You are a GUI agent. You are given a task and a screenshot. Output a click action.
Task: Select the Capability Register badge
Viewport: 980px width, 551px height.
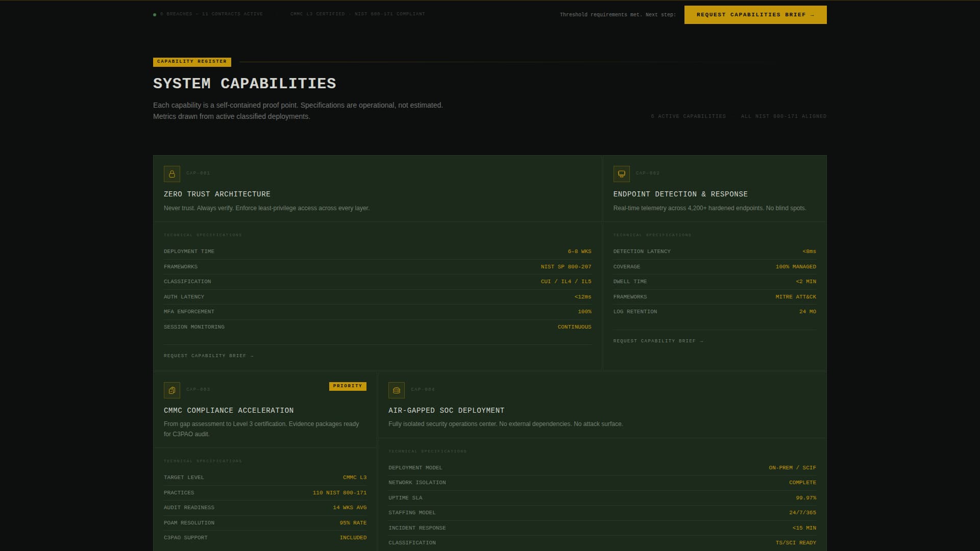pos(192,62)
